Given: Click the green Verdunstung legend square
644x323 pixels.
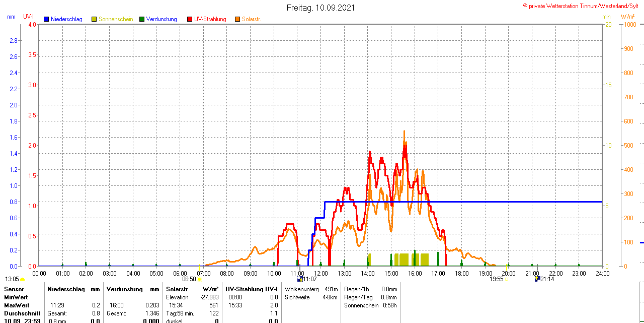Looking at the screenshot, I should click(x=142, y=19).
